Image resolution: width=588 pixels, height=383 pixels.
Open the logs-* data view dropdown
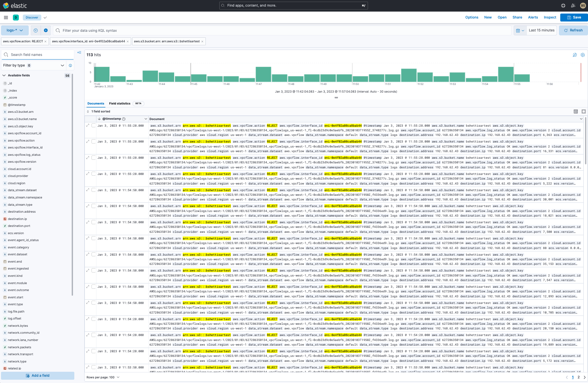[x=15, y=30]
